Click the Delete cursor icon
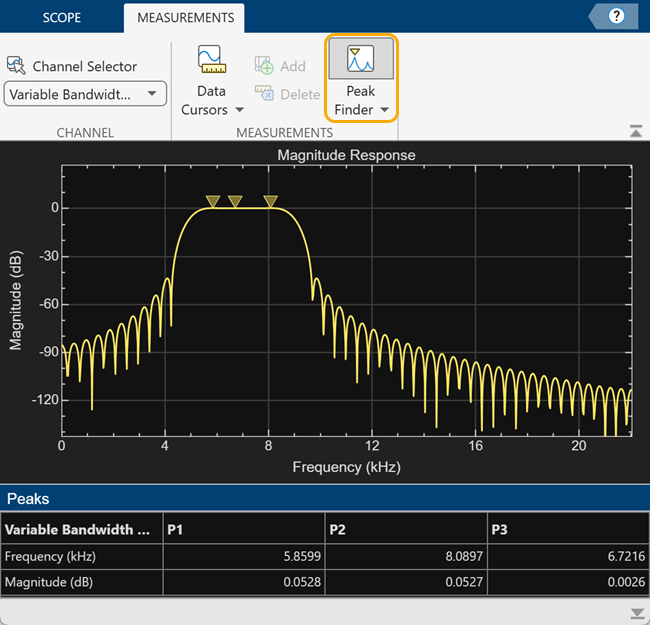This screenshot has width=650, height=625. coord(264,94)
